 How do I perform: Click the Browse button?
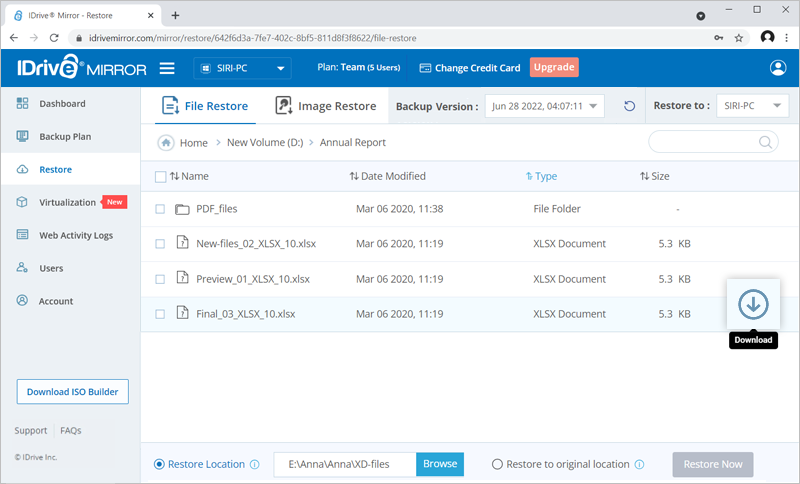coord(440,464)
